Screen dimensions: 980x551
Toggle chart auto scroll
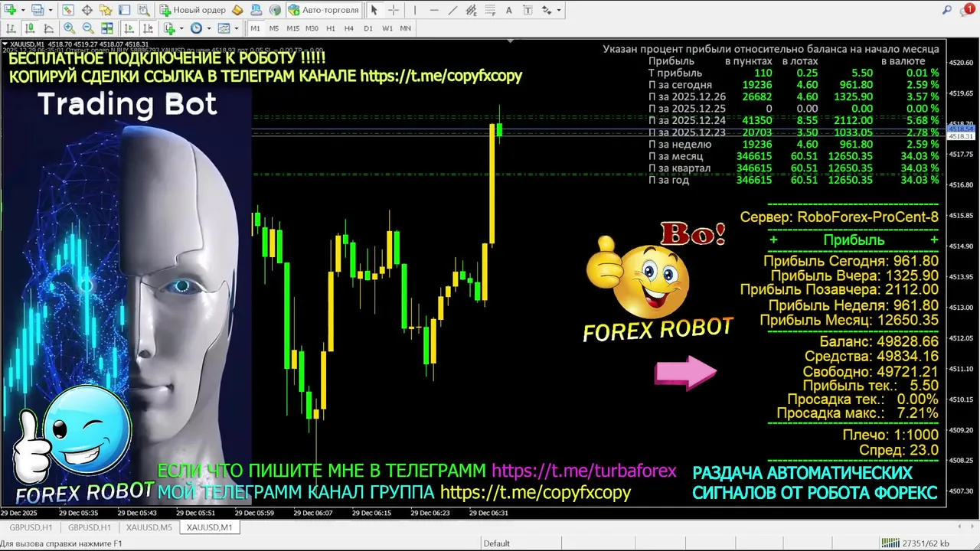129,28
